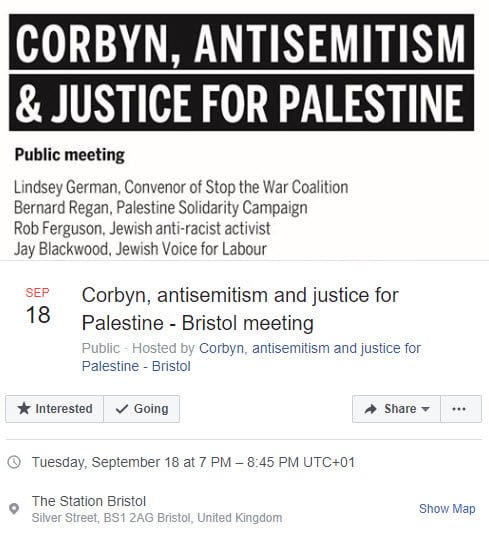
Task: Click the Tuesday, September 18 event time
Action: [193, 462]
